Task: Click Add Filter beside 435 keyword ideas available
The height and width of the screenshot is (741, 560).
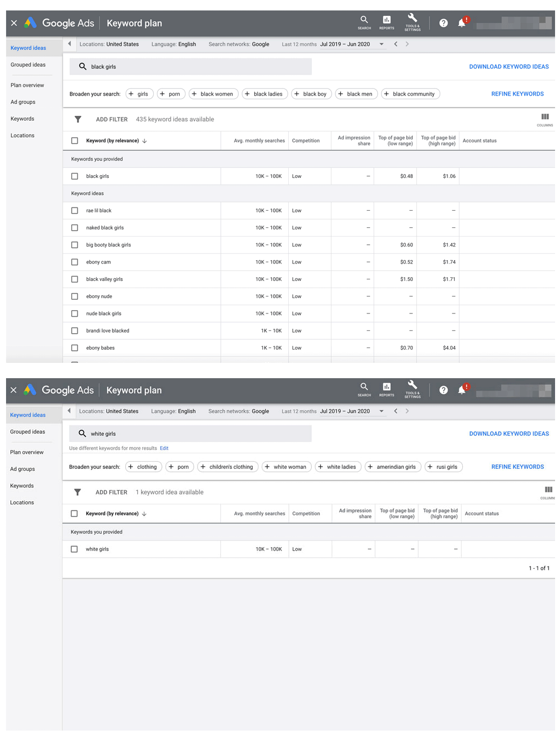Action: pyautogui.click(x=111, y=119)
